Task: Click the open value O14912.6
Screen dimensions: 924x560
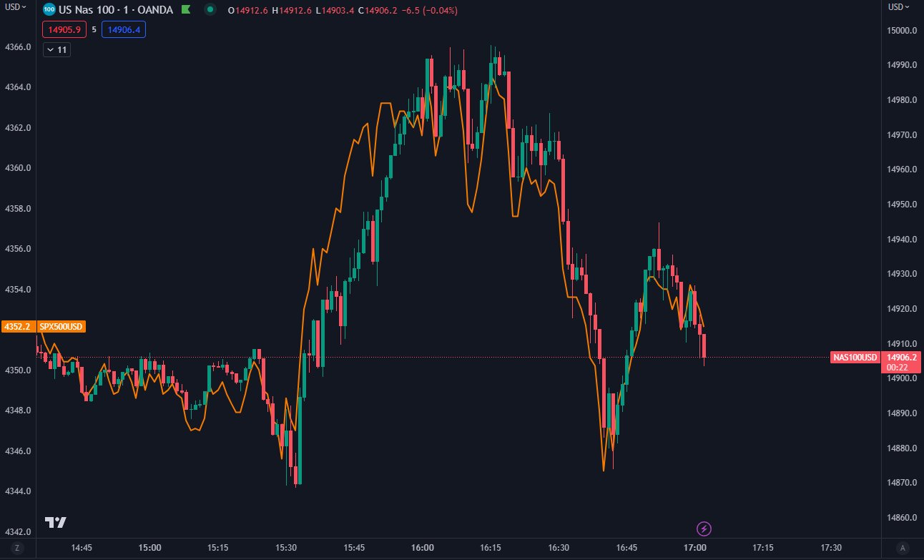Action: tap(247, 11)
